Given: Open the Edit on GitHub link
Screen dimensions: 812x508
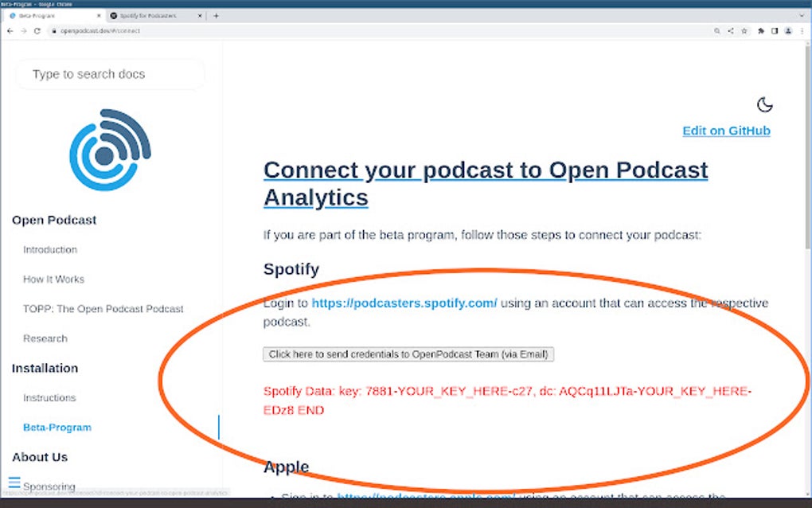Looking at the screenshot, I should (x=726, y=131).
